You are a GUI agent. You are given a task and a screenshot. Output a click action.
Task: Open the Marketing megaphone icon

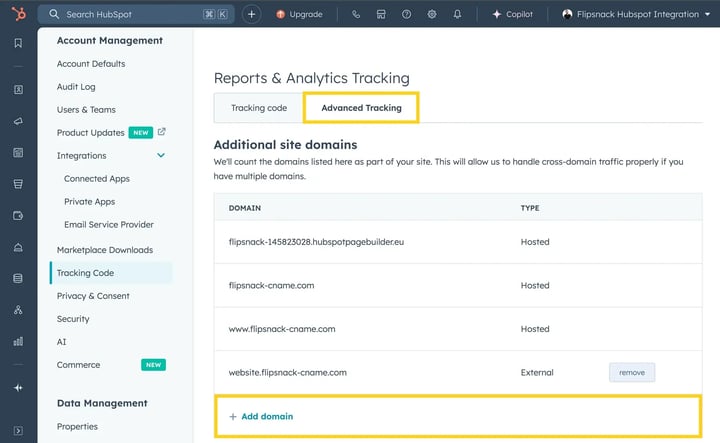tap(18, 121)
